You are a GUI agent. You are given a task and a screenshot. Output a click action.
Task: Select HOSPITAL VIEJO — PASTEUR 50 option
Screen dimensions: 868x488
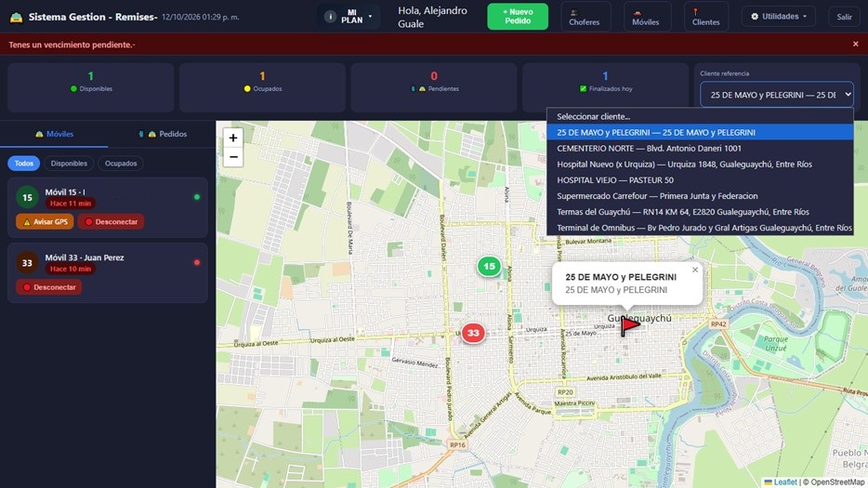pos(700,180)
